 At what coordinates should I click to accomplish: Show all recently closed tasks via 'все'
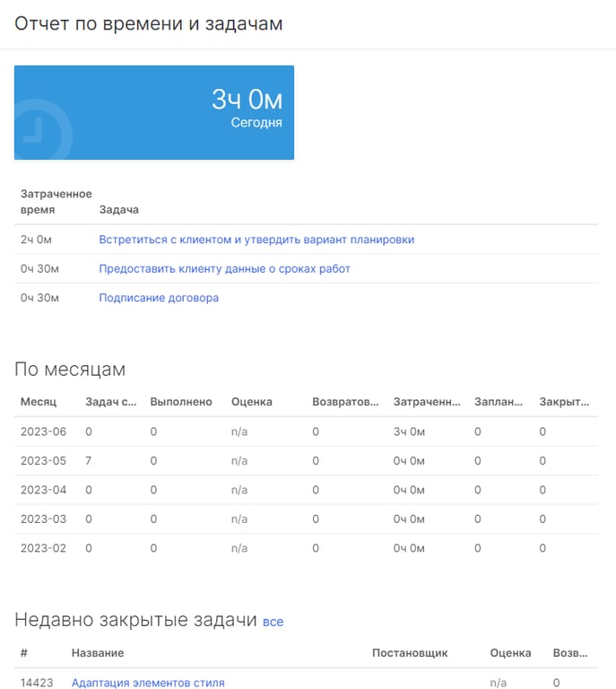point(273,622)
